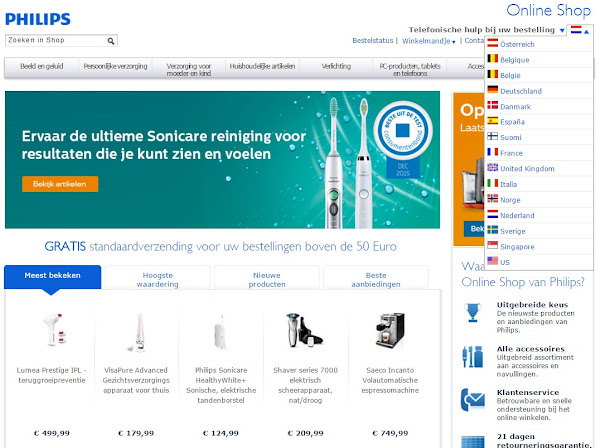Screen dimensions: 600x448
Task: Select Sverige country link
Action: [513, 231]
